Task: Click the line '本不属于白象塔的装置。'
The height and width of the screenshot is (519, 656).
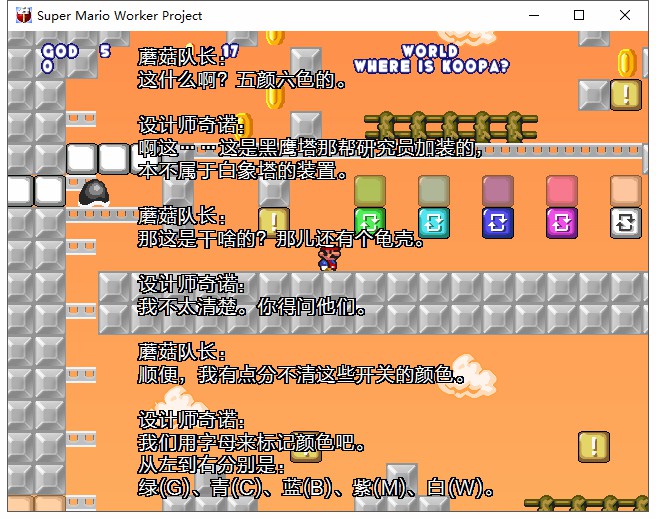Action: coord(242,171)
